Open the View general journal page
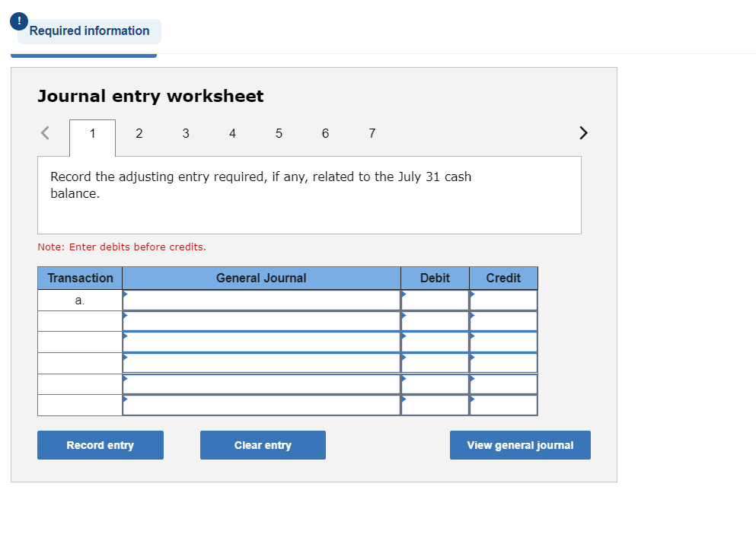Viewport: 756px width, 541px height. point(520,444)
